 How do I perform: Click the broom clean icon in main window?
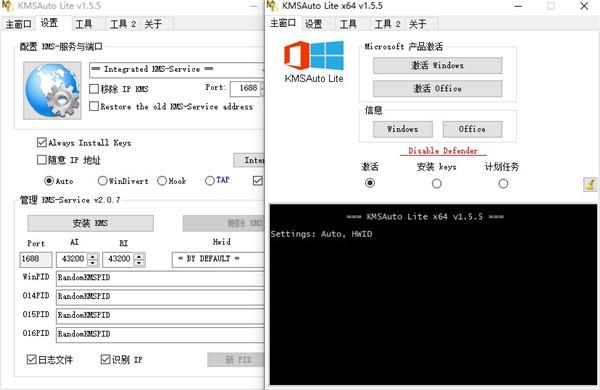[590, 184]
